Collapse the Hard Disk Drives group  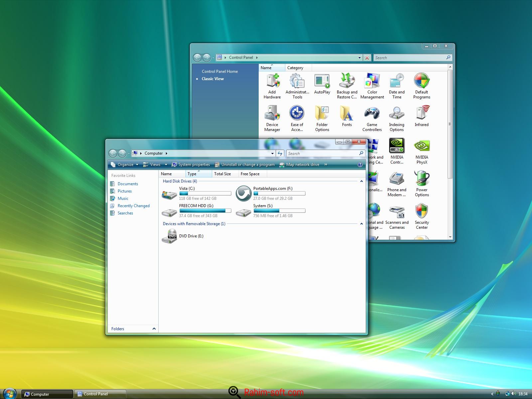pyautogui.click(x=361, y=181)
